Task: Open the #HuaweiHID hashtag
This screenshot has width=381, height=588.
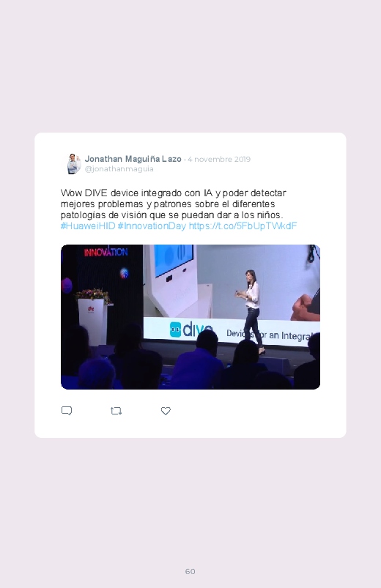Action: (x=88, y=226)
